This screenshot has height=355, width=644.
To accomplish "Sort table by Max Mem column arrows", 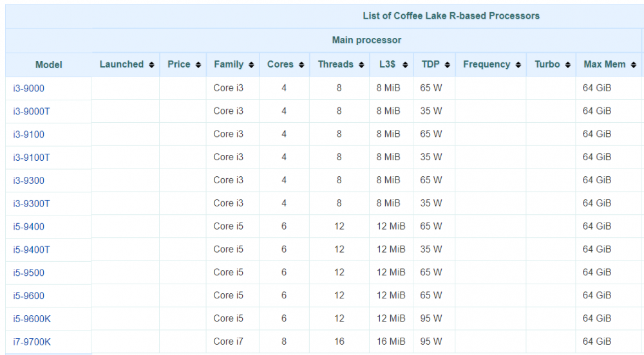I will (x=634, y=65).
